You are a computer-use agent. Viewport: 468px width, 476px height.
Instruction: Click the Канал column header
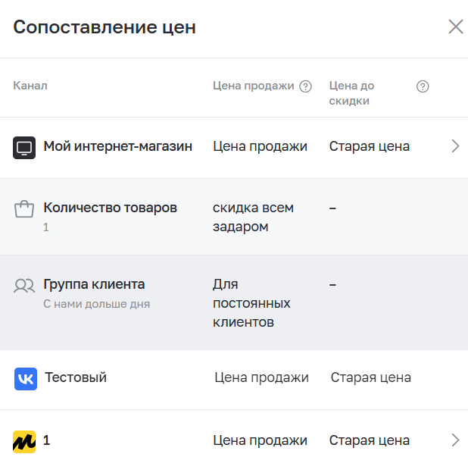point(30,86)
